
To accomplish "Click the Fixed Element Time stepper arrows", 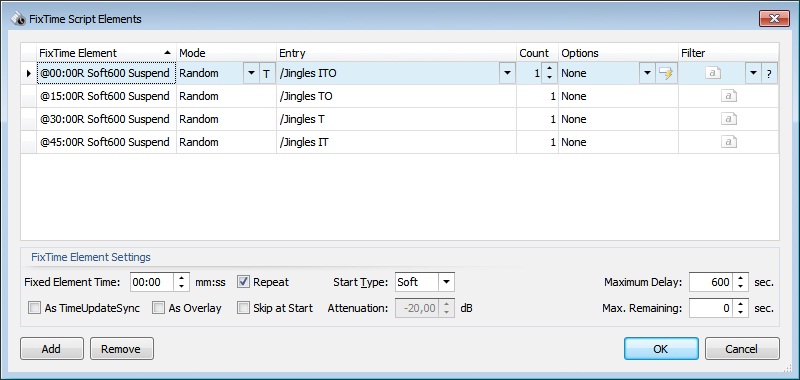I will (x=181, y=282).
